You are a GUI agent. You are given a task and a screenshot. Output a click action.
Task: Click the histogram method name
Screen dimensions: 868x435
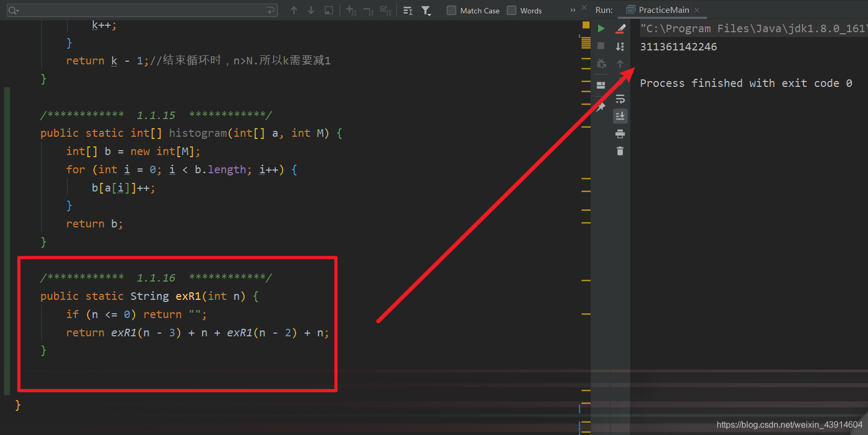(x=198, y=133)
